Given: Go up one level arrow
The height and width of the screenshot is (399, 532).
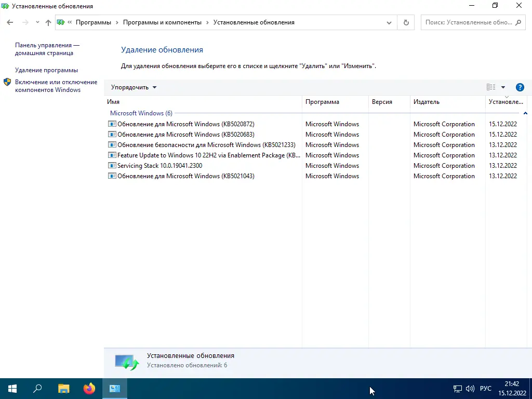Looking at the screenshot, I should (x=48, y=22).
